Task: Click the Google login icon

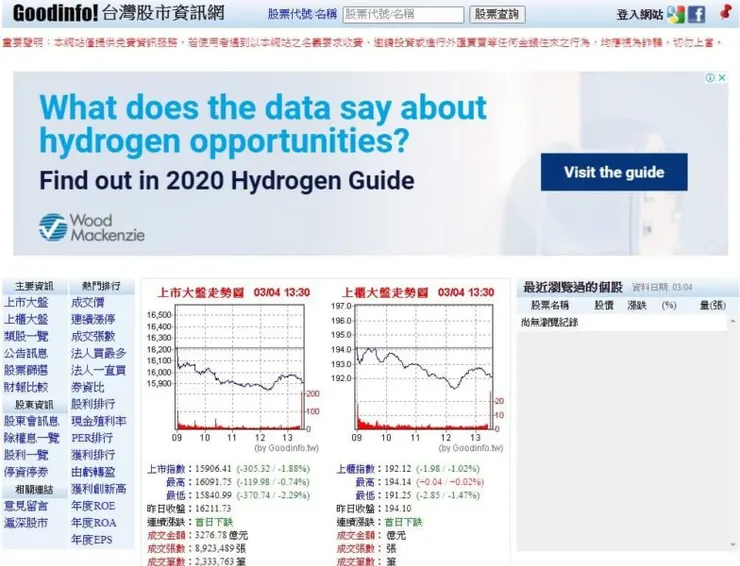Action: click(x=675, y=14)
